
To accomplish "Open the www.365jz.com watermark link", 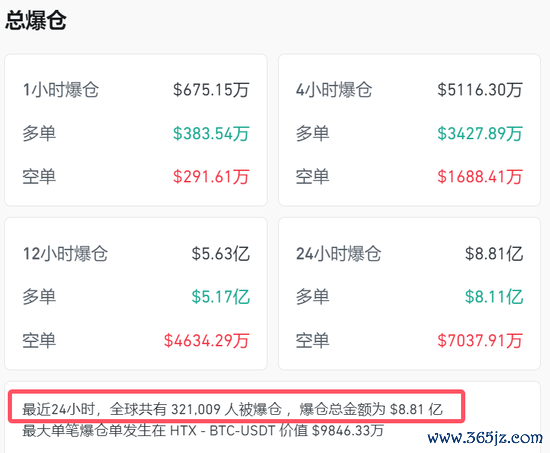I will (x=485, y=438).
